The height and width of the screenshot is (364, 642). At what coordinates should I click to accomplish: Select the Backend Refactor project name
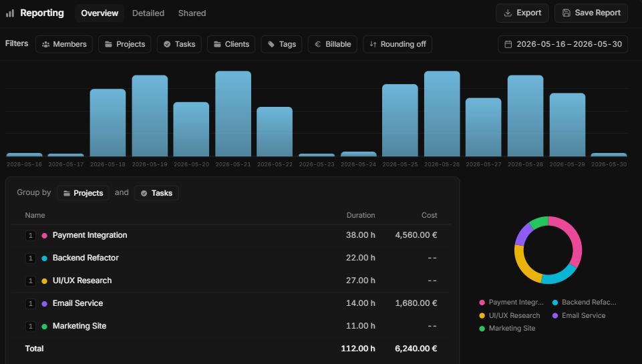click(86, 258)
